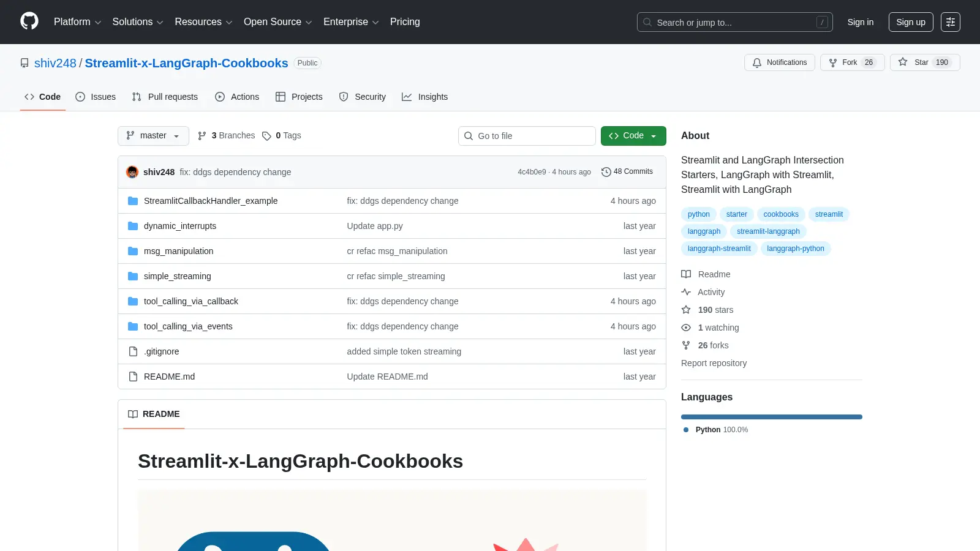This screenshot has height=551, width=980.
Task: Switch to the Security tab
Action: (x=363, y=97)
